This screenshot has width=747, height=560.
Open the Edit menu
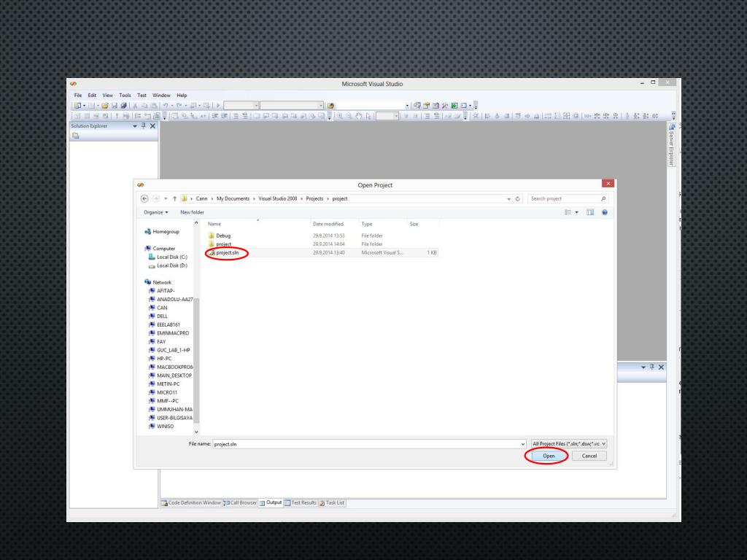click(92, 96)
